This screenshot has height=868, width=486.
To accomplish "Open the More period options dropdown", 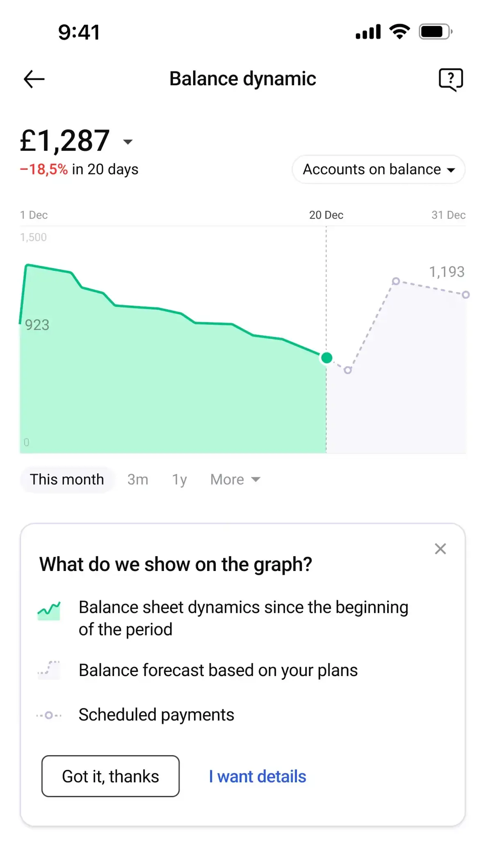I will click(235, 479).
